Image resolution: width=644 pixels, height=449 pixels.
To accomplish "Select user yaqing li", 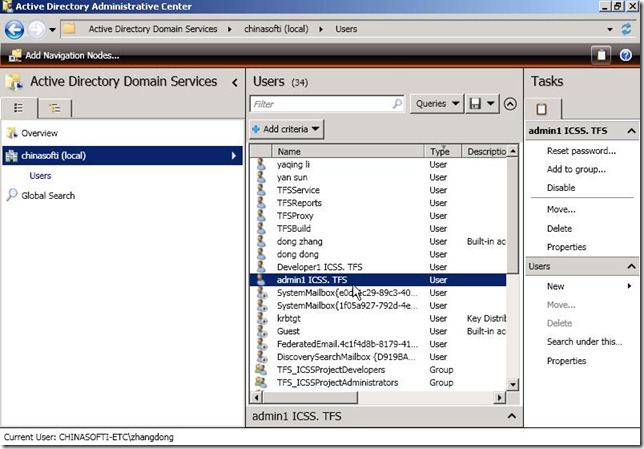I will point(378,164).
